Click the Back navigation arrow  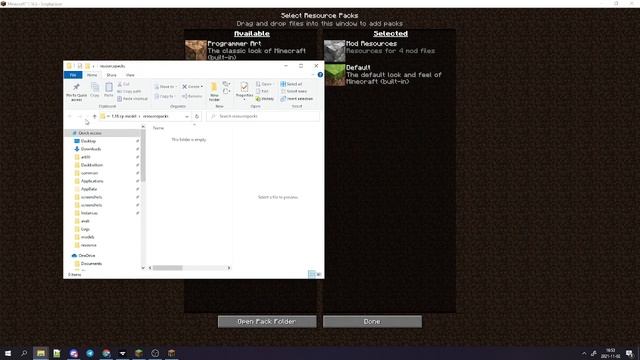click(70, 116)
